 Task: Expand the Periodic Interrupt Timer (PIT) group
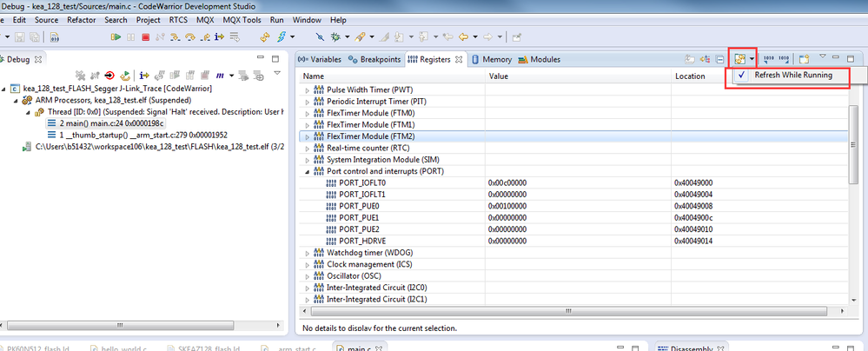pos(308,102)
